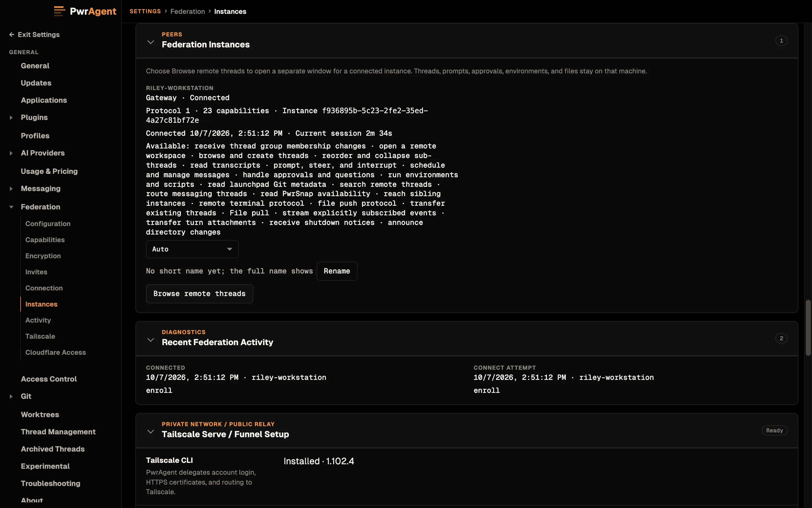Select Connection under Federation

coord(44,288)
